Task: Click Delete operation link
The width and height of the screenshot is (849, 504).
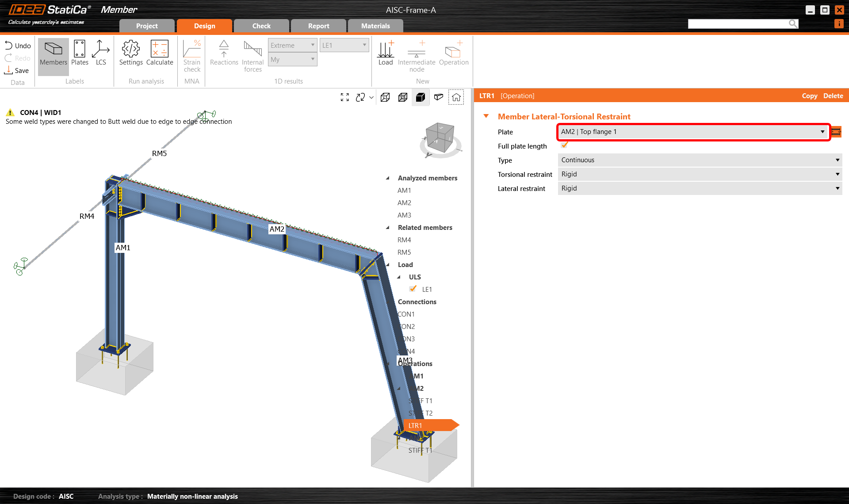Action: pos(833,96)
